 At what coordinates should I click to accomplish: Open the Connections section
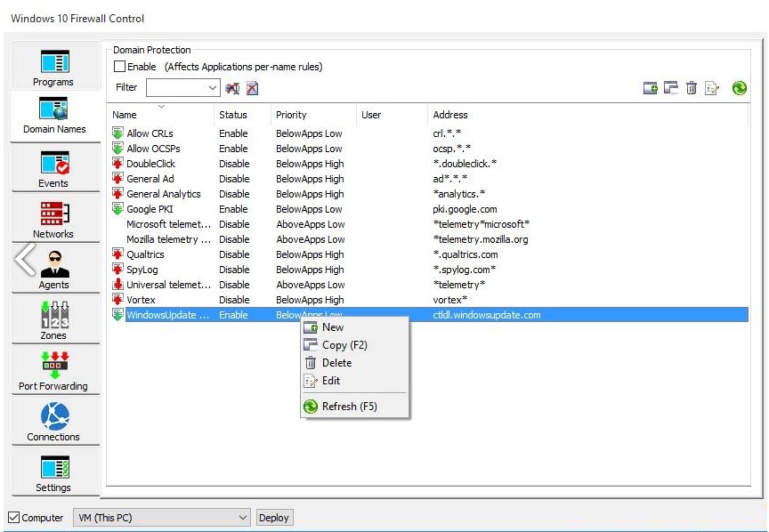point(54,423)
